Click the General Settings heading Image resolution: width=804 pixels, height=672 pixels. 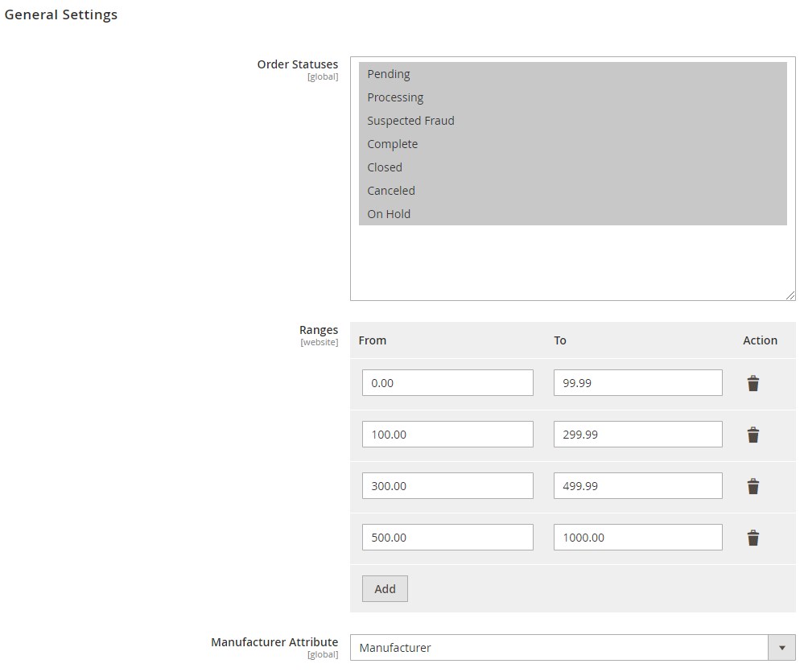point(61,14)
